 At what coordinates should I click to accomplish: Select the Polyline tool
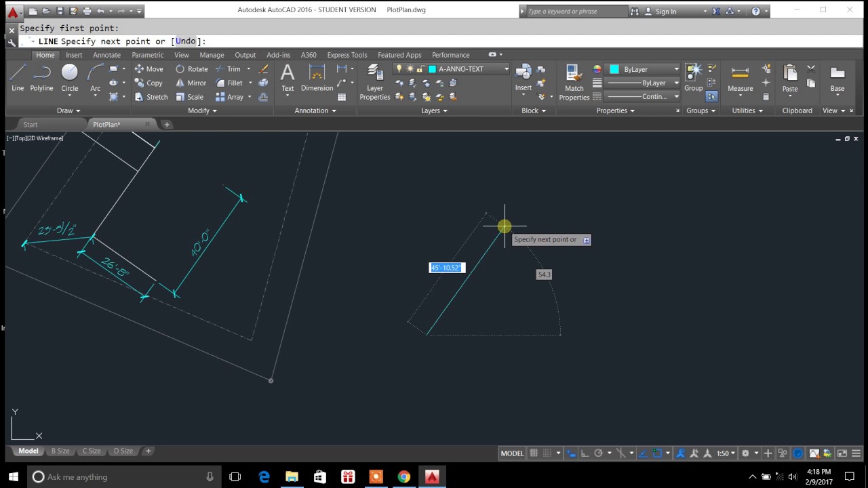pyautogui.click(x=41, y=78)
